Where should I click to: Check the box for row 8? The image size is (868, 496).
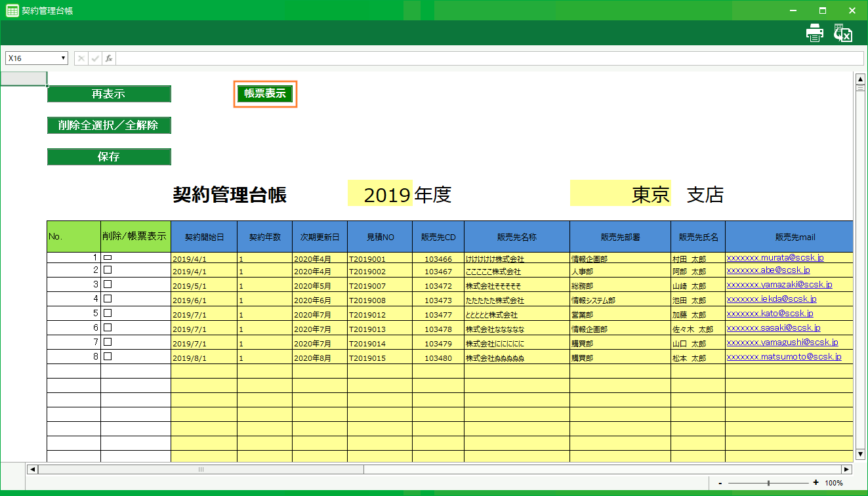108,356
